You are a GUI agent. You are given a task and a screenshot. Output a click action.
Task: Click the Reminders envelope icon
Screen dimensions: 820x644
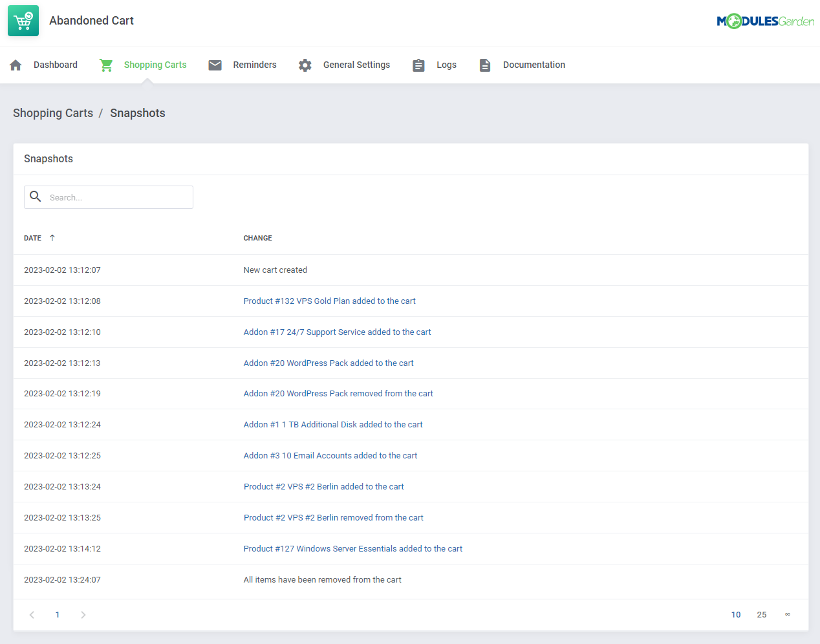click(x=215, y=65)
